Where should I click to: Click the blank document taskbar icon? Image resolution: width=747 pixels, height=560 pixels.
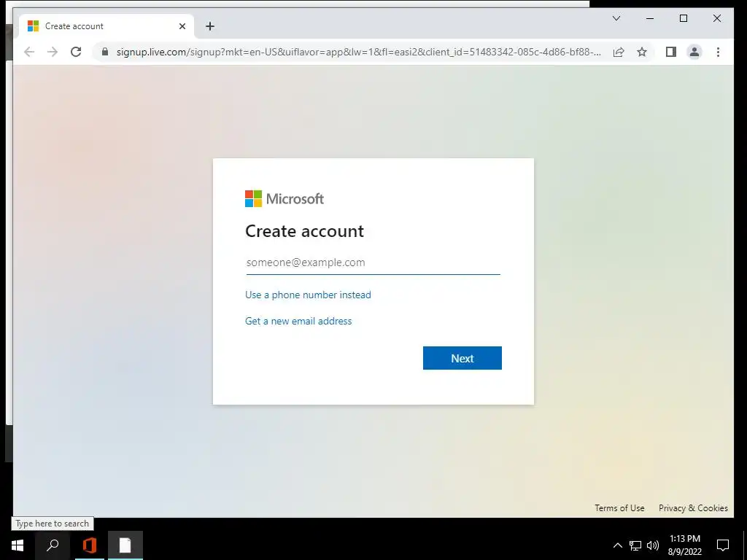125,545
